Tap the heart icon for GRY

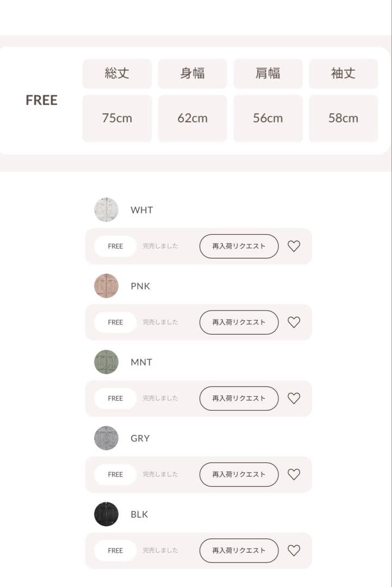click(294, 474)
